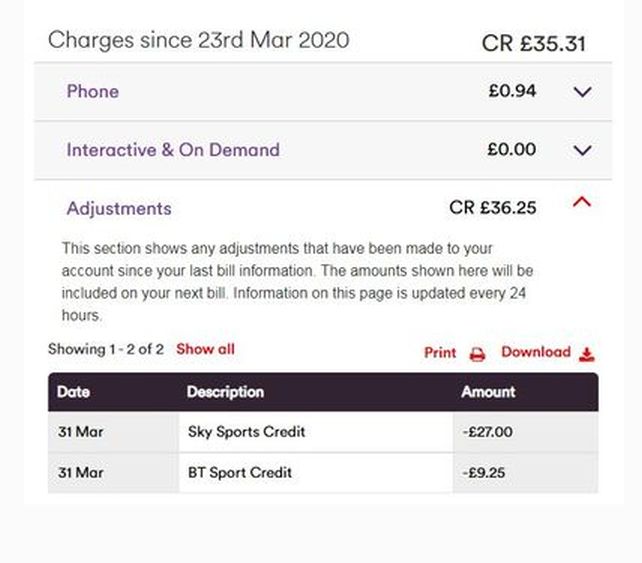The width and height of the screenshot is (642, 563).
Task: Click the download arrow icon
Action: tap(587, 354)
